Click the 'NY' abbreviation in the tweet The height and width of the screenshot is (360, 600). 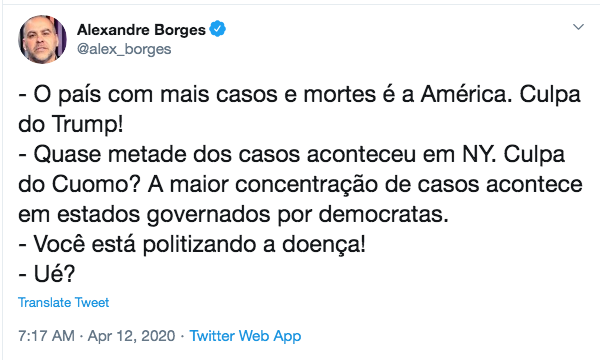pos(477,155)
